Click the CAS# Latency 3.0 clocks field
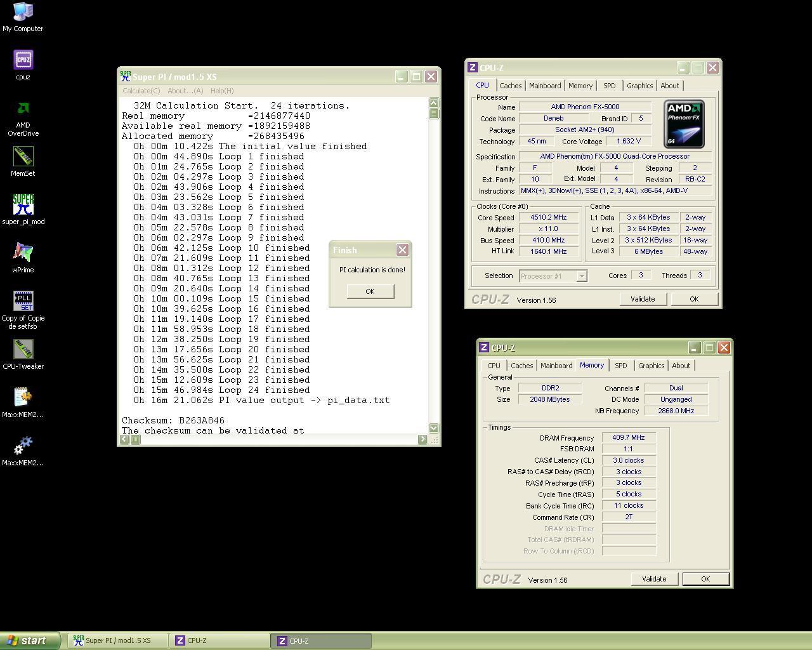Viewport: 812px width, 650px height. (629, 460)
